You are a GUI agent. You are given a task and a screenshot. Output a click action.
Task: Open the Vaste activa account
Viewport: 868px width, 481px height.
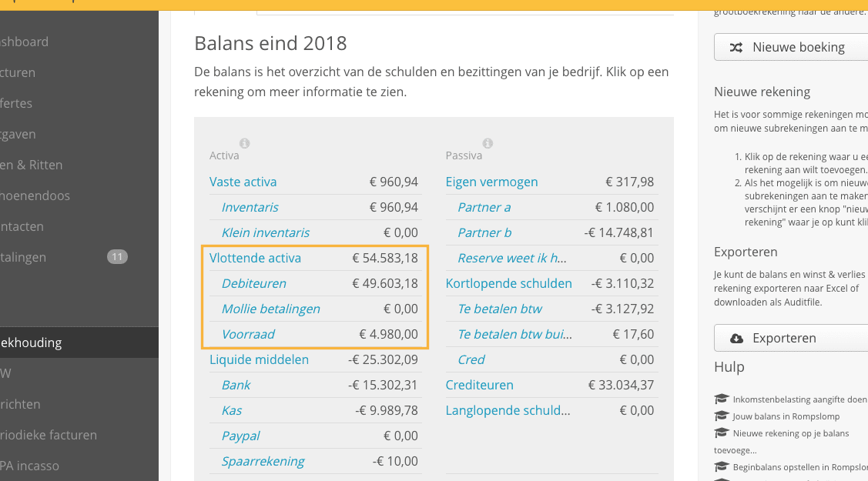(243, 182)
